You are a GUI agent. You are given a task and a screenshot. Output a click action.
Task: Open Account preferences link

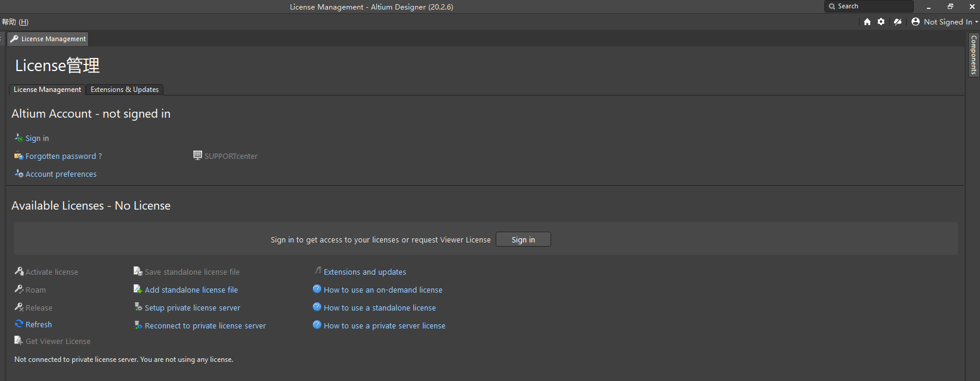click(x=61, y=174)
